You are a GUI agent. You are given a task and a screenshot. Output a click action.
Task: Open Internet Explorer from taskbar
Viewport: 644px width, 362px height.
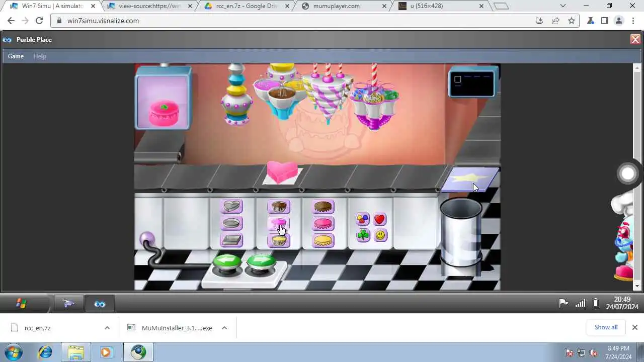[x=45, y=352]
